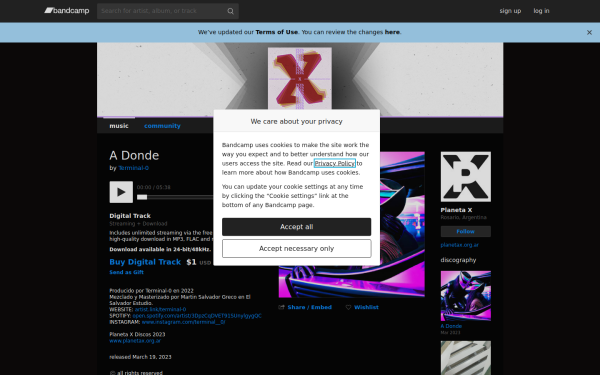The width and height of the screenshot is (600, 375).
Task: Click the $1 price text
Action: (191, 262)
